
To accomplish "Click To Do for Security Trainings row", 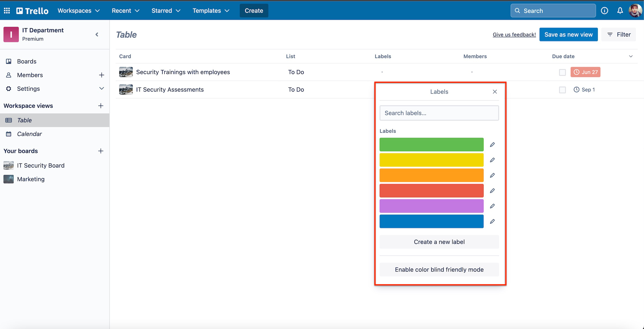I will tap(296, 72).
